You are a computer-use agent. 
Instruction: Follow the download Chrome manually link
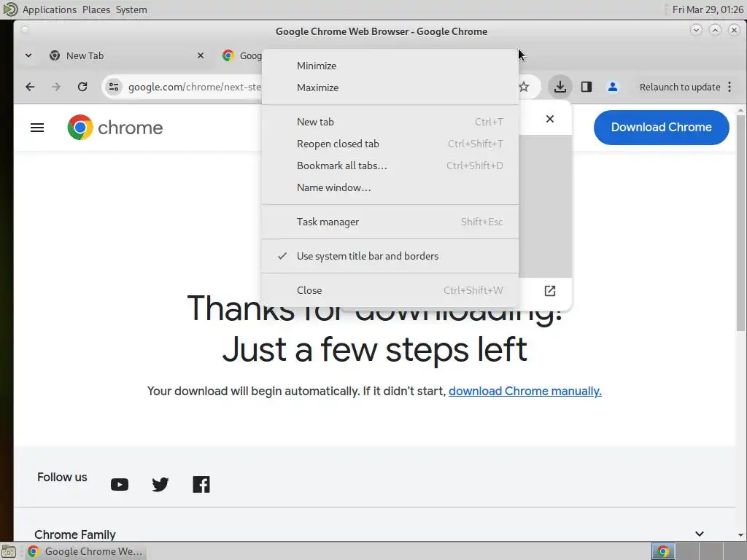click(525, 391)
